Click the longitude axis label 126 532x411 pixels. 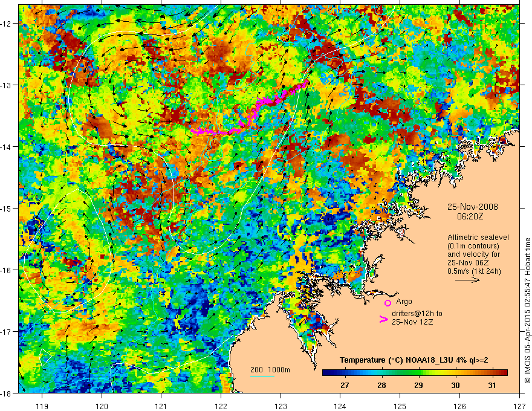tap(459, 406)
